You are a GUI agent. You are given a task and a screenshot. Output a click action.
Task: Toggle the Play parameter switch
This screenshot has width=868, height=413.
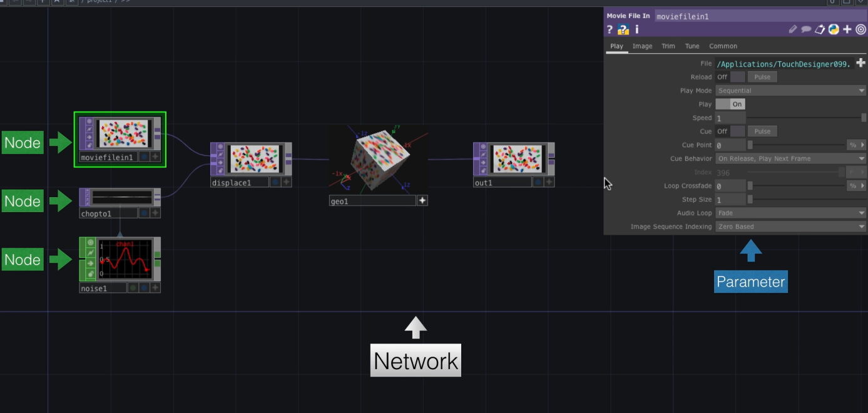(x=730, y=105)
